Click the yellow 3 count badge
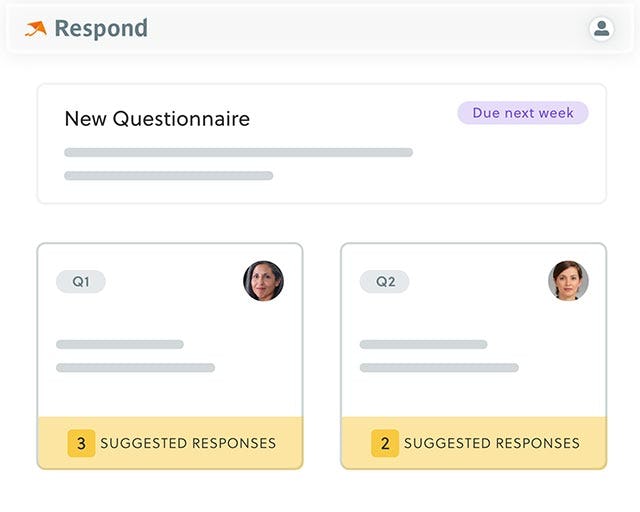 pos(81,443)
